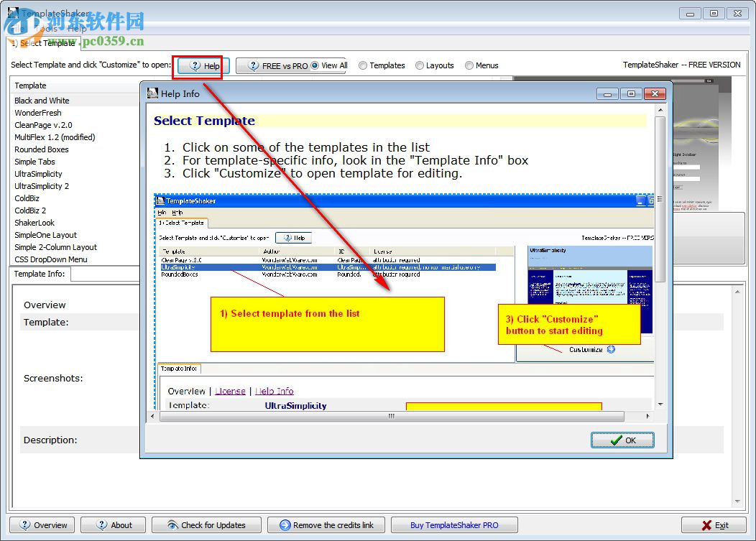Screen dimensions: 756x541
Task: Select WonderFresh template in list
Action: pos(38,113)
